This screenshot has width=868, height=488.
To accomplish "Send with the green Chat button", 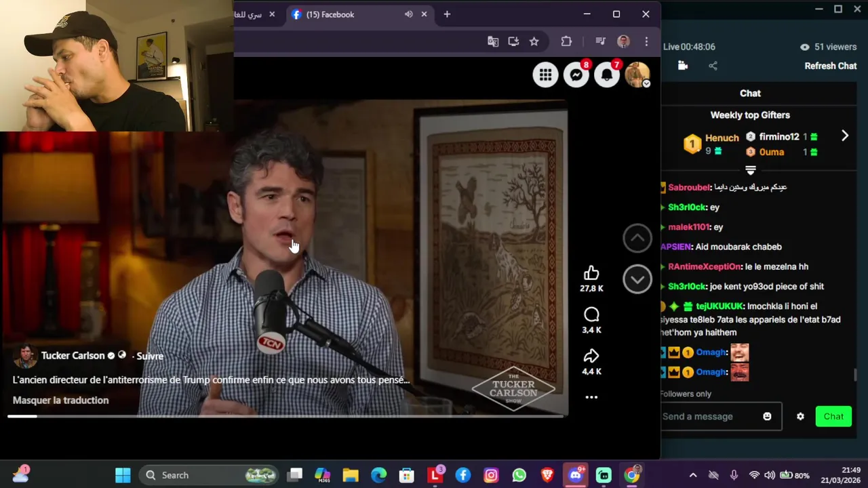I will coord(833,416).
